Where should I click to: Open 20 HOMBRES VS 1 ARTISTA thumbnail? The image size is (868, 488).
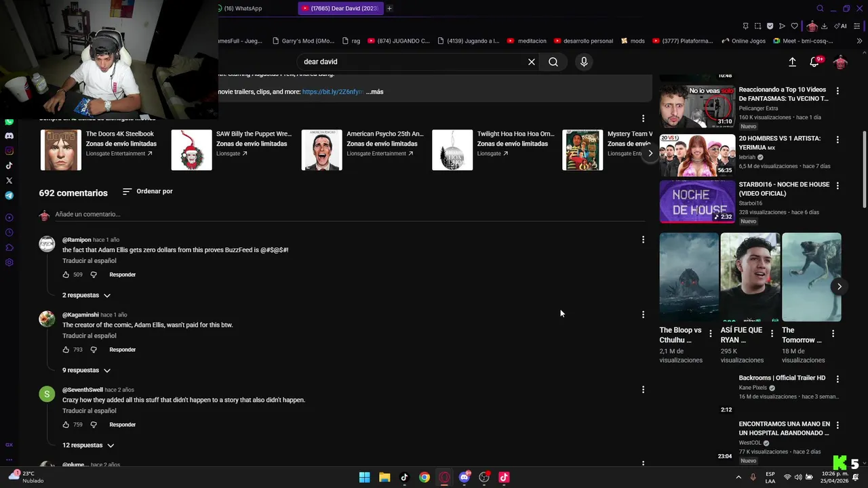pos(697,155)
